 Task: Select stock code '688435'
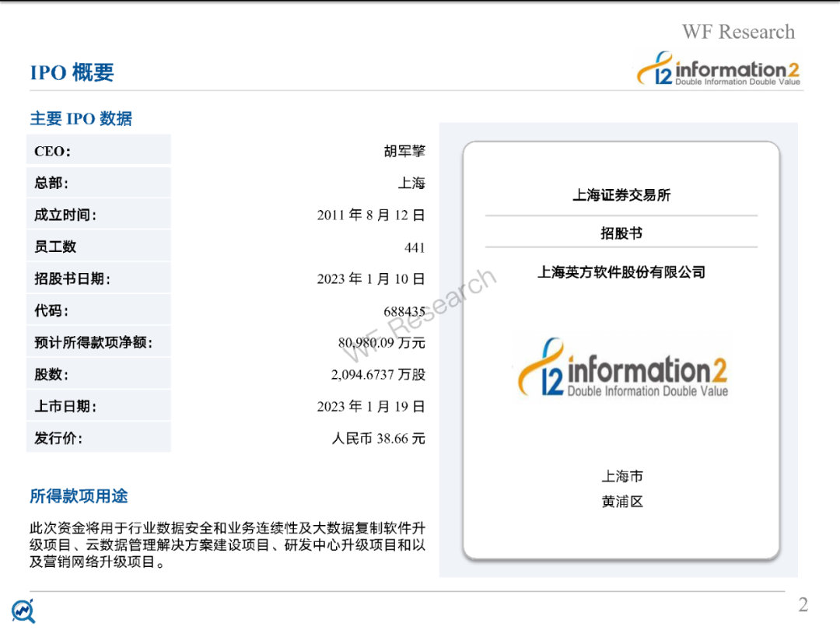(x=404, y=311)
